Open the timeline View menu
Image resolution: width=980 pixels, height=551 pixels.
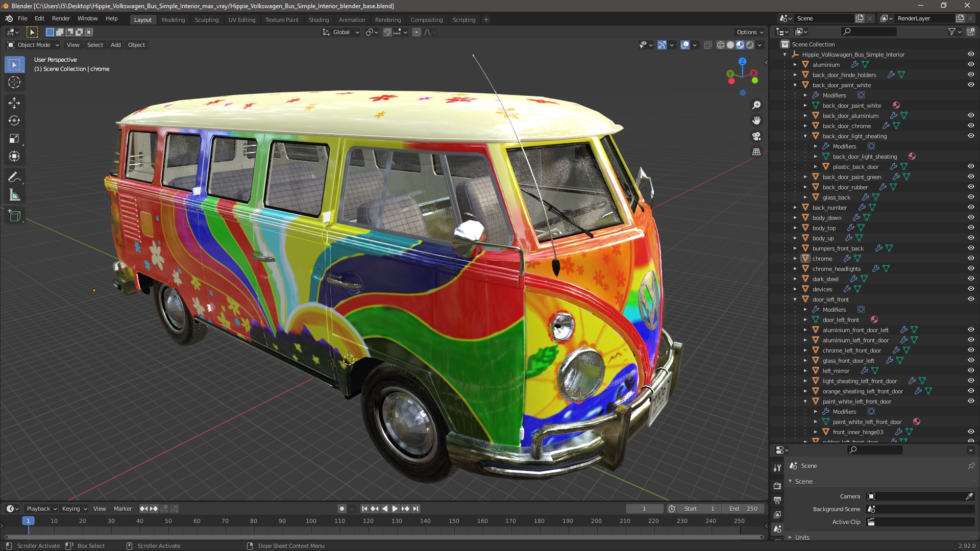tap(100, 509)
